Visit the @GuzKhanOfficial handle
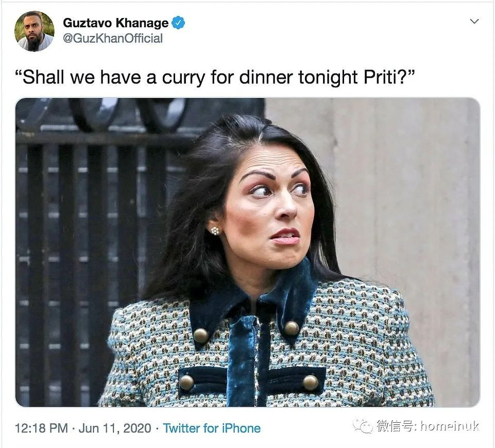The width and height of the screenshot is (495, 448). click(x=113, y=38)
